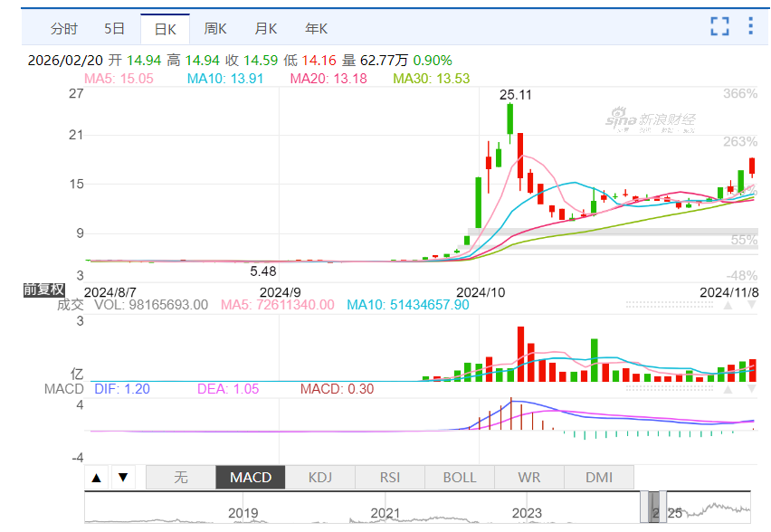Enable the BOLL indicator

pos(459,478)
